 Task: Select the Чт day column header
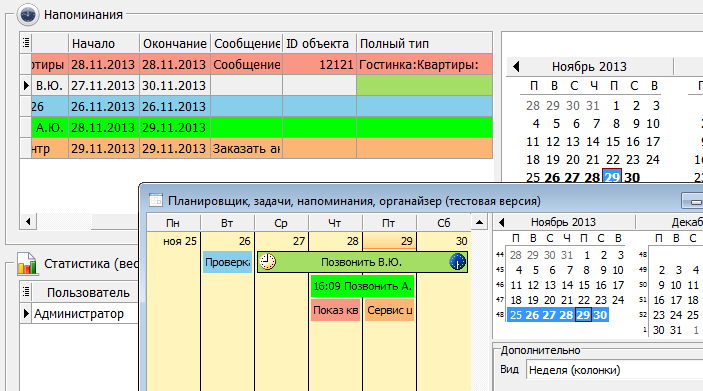tap(335, 223)
